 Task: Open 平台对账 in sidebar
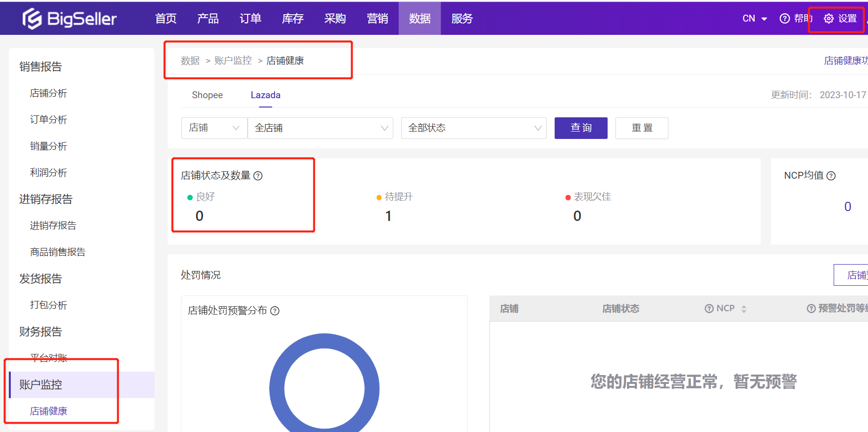coord(49,358)
